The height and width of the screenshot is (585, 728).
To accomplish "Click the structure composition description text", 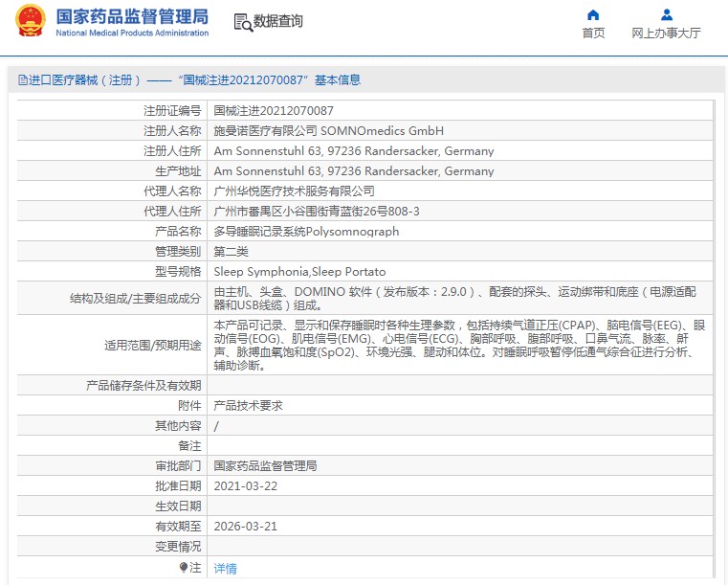I will coord(455,299).
